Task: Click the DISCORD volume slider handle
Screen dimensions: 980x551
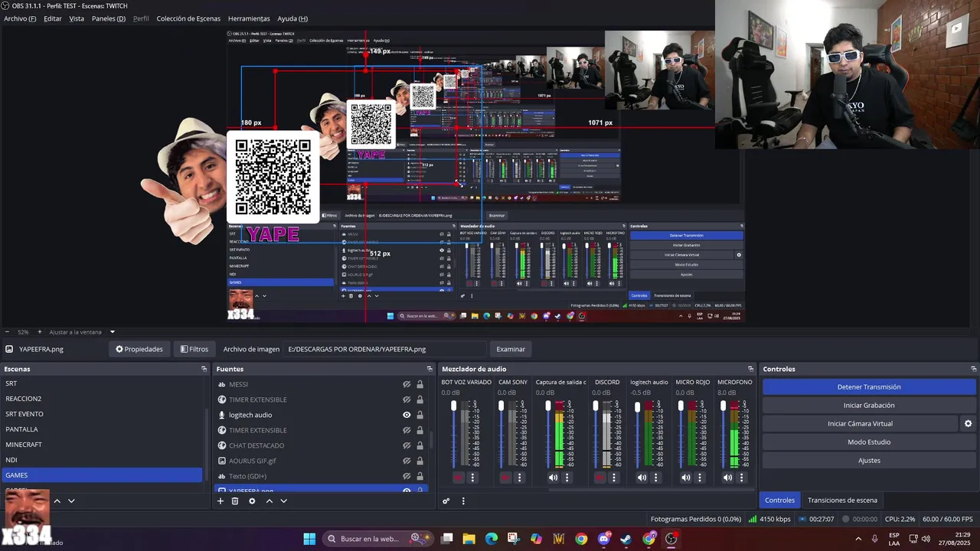Action: pos(595,405)
